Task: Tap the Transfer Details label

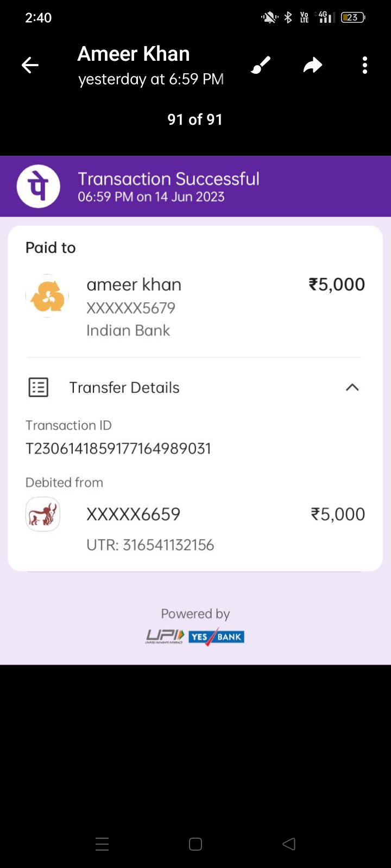Action: click(124, 387)
